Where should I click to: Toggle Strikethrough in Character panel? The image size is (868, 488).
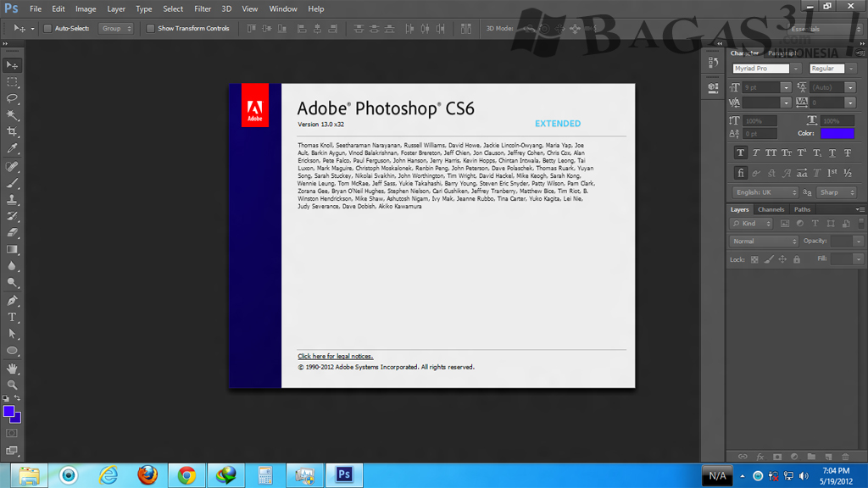tap(848, 152)
